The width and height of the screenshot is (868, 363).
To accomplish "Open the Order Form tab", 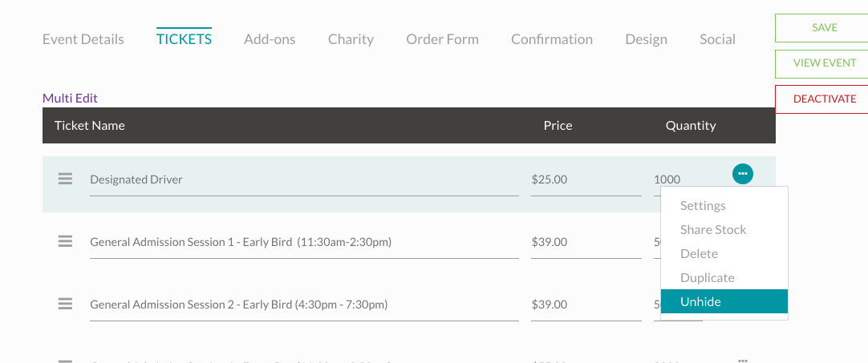I will pyautogui.click(x=442, y=39).
